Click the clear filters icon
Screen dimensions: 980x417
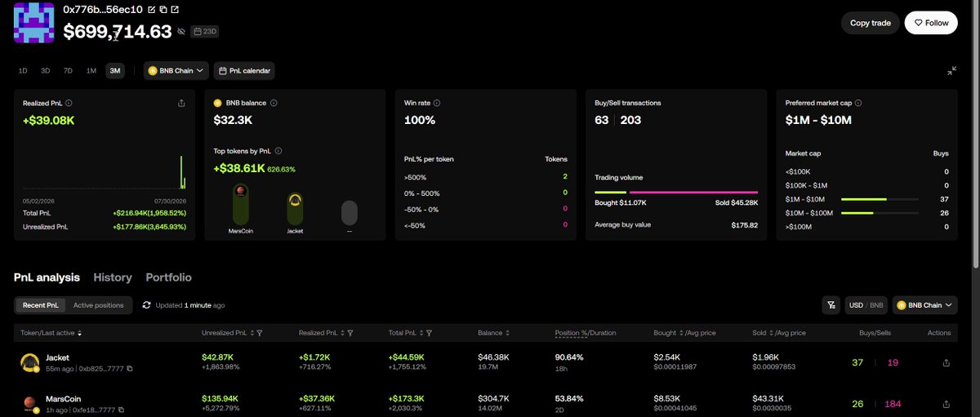(831, 305)
